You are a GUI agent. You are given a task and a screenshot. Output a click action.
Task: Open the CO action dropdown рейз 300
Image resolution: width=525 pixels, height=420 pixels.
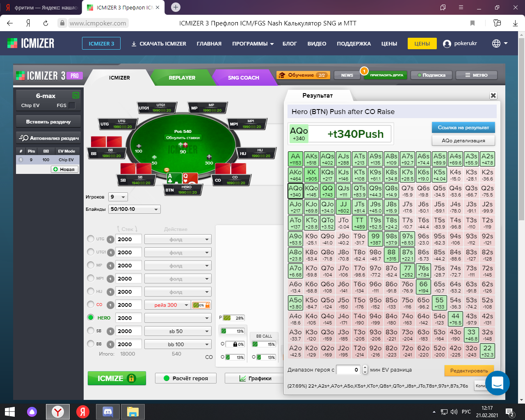coord(167,305)
